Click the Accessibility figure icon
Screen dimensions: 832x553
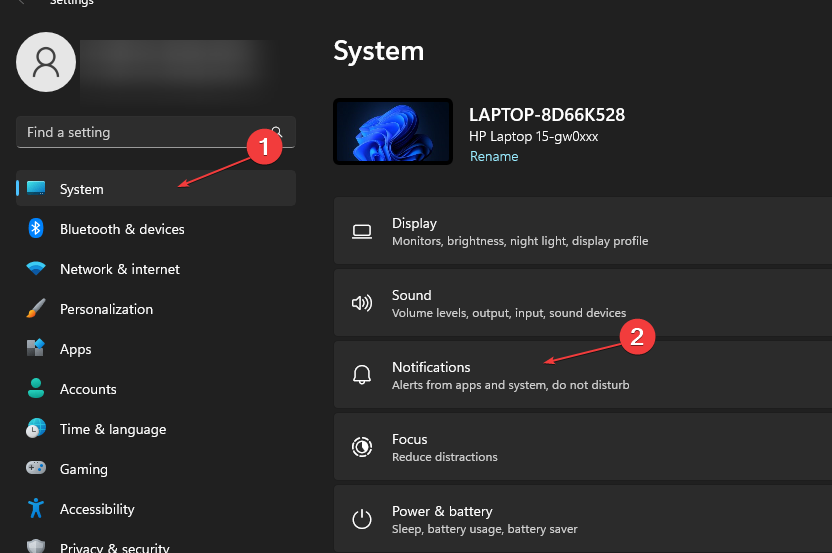point(36,508)
